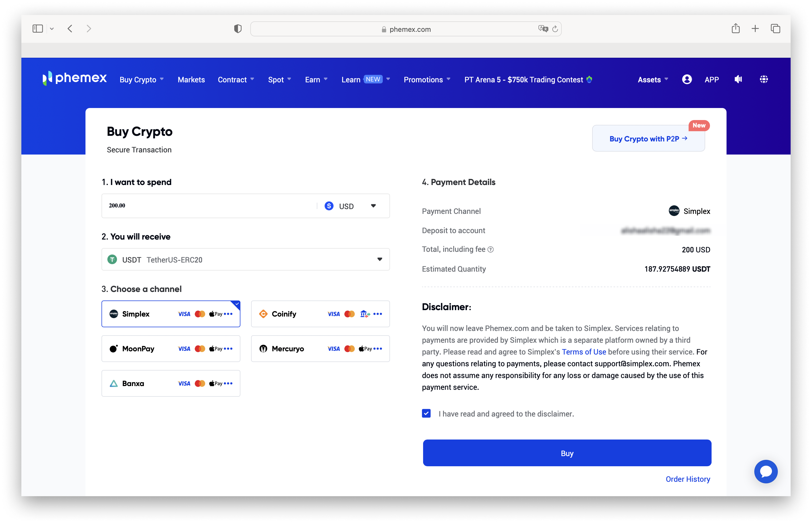
Task: Click more payment methods dots on MoonPay
Action: [228, 348]
